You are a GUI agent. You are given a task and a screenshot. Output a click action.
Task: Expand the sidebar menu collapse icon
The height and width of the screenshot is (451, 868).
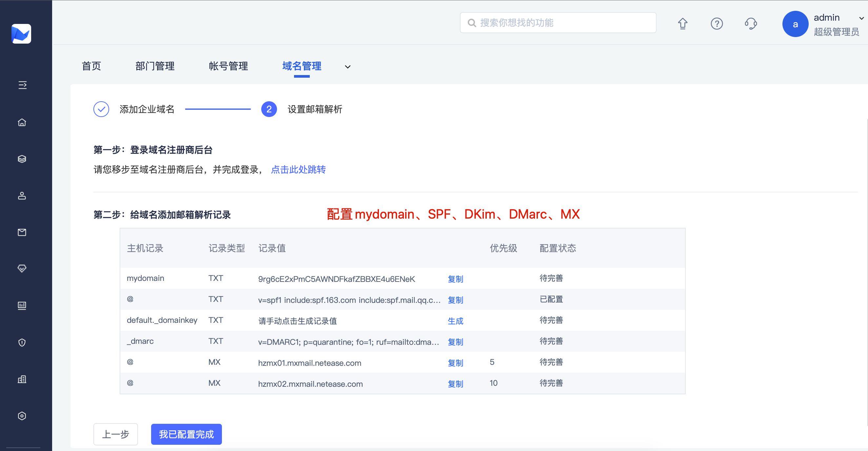tap(22, 85)
